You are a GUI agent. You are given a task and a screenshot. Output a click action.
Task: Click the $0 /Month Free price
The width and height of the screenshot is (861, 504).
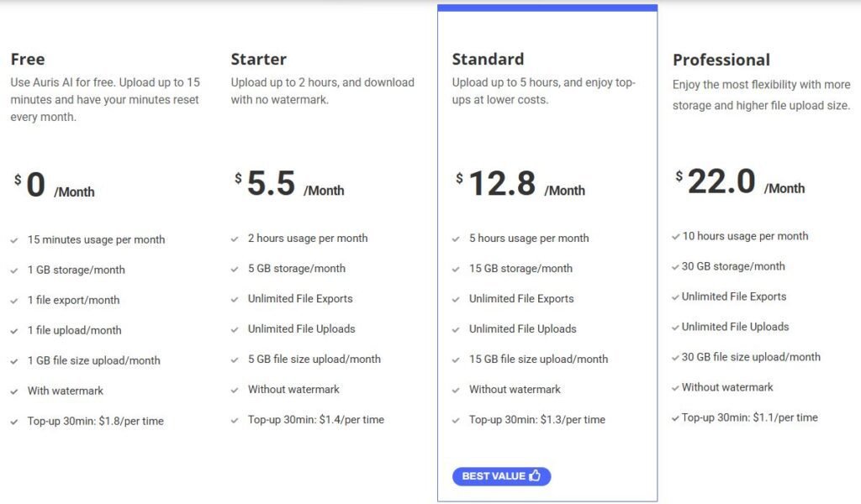(54, 186)
